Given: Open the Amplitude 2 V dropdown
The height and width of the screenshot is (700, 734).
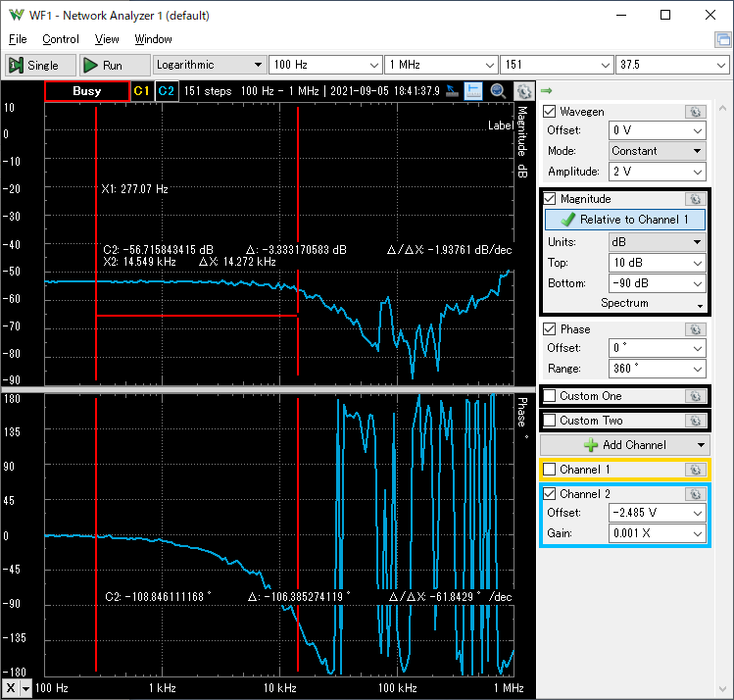Looking at the screenshot, I should point(658,172).
